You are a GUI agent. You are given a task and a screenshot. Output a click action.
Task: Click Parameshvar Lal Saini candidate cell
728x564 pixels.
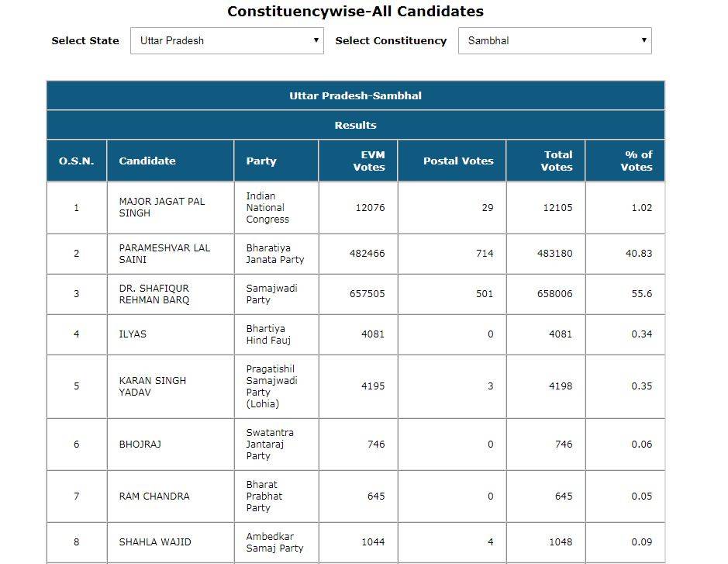coord(164,254)
